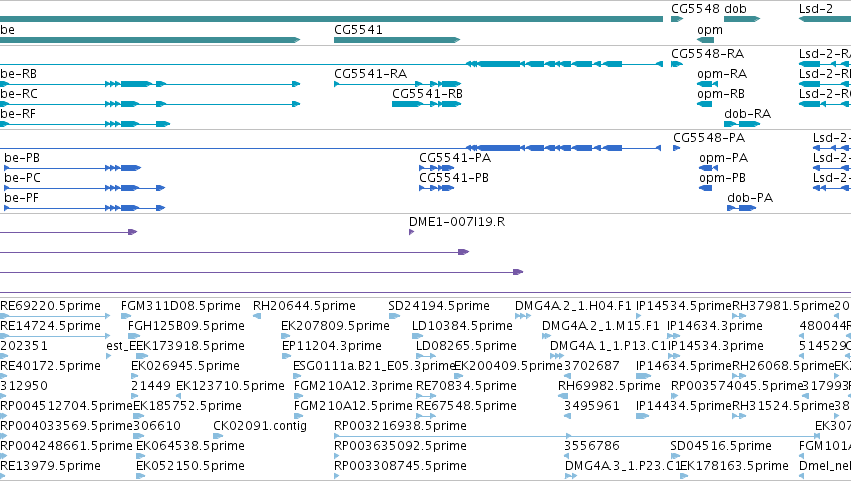Select the dob gene bar

click(x=742, y=19)
